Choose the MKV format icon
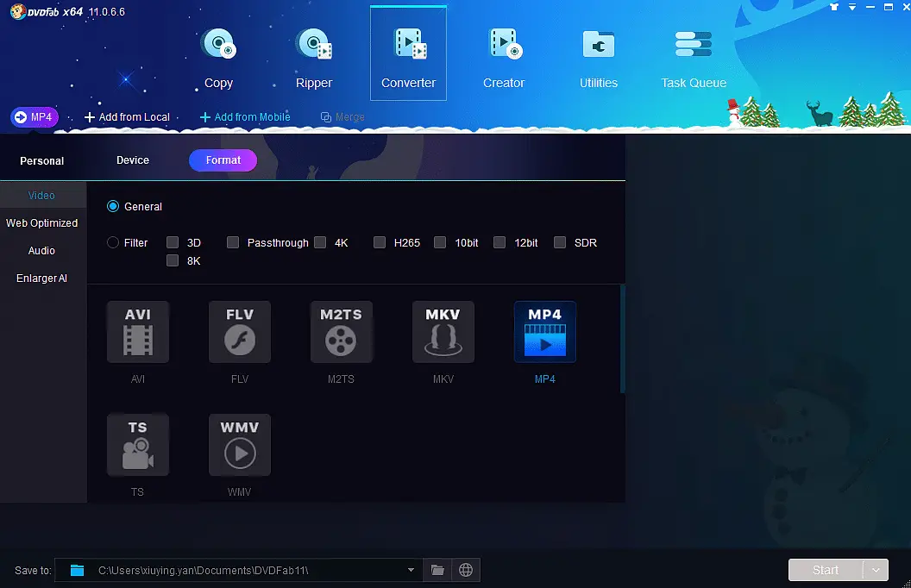This screenshot has width=911, height=588. [443, 331]
